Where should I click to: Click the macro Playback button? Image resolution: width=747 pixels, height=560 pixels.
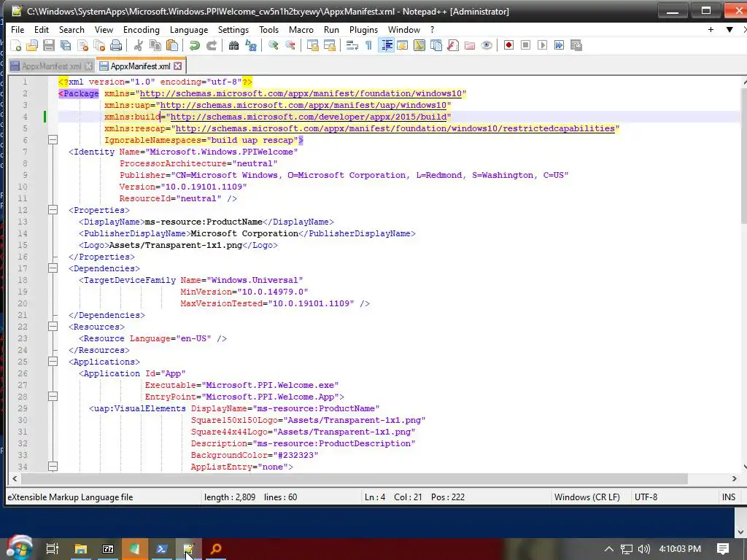pos(542,45)
